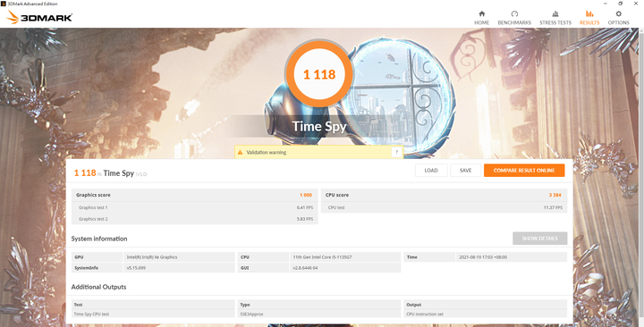Select the Results tab

click(x=589, y=18)
